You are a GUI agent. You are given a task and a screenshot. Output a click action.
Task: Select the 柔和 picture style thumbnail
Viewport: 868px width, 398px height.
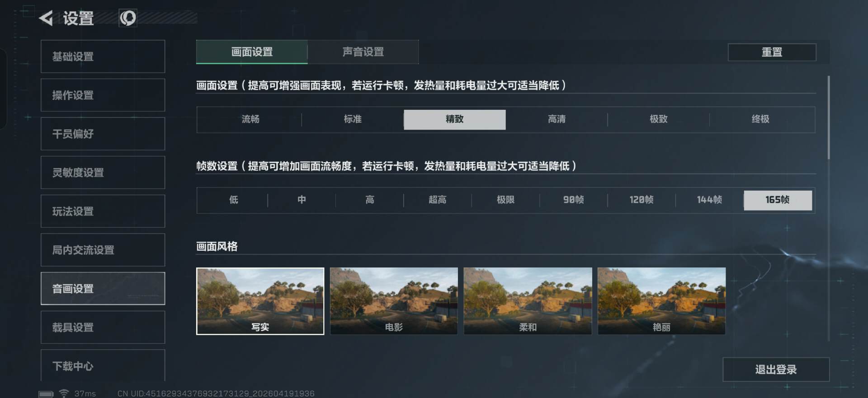pos(528,301)
